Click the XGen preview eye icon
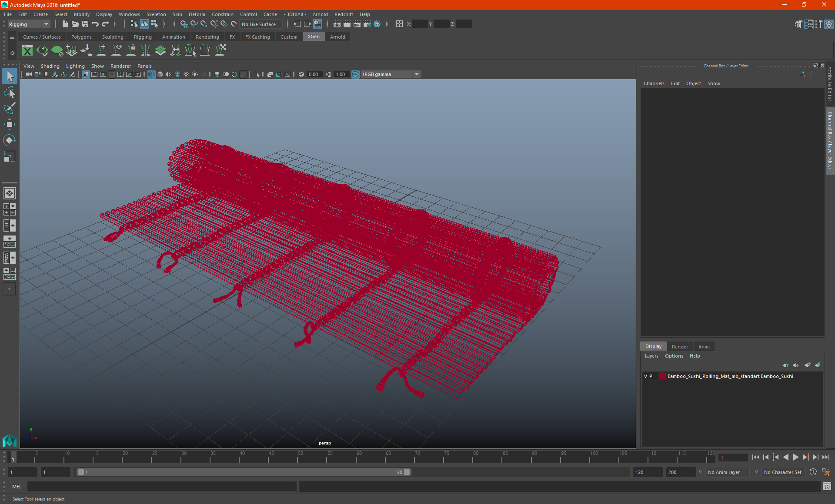 (x=42, y=51)
